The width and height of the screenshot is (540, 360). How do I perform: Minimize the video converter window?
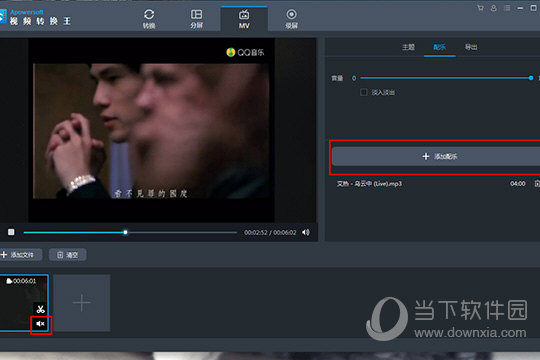520,8
